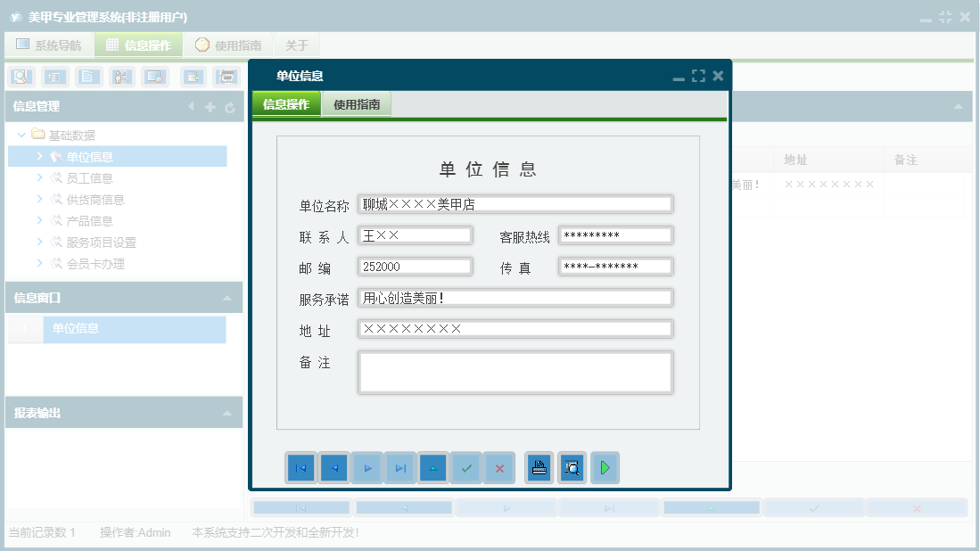Jump to last record navigation icon
The height and width of the screenshot is (551, 980).
coord(399,468)
